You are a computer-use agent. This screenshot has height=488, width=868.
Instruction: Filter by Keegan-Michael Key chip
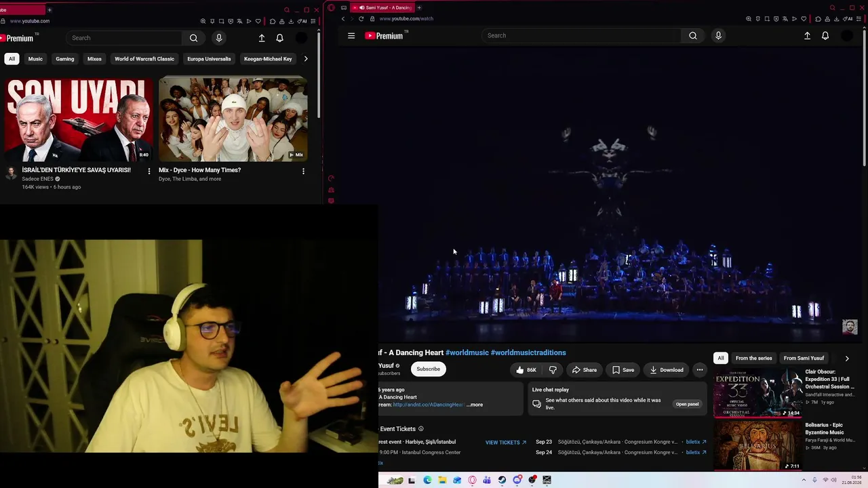click(268, 59)
